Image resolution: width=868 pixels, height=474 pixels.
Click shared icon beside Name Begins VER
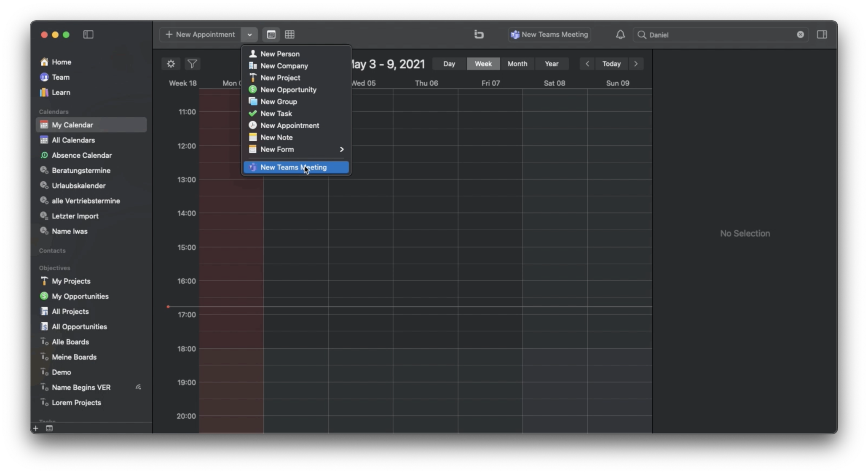coord(138,387)
